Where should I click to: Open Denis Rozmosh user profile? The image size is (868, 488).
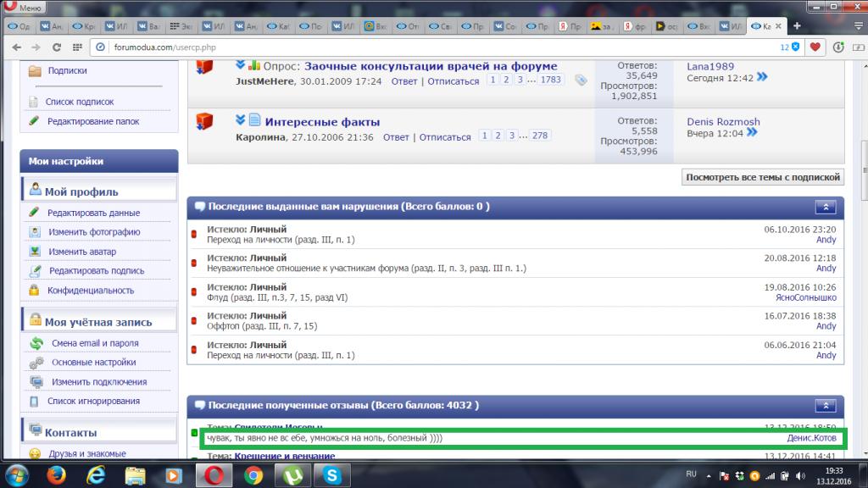click(723, 122)
